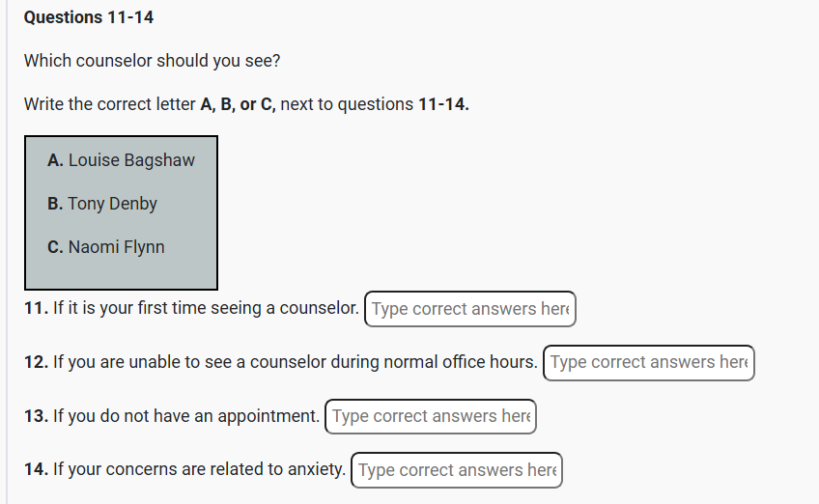Click the bold number 13 label
Screen dimensions: 819x504
point(36,416)
